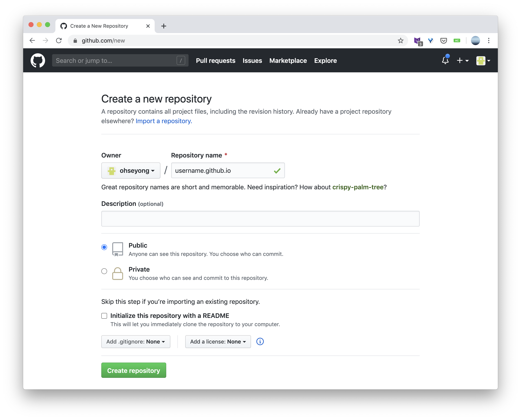The height and width of the screenshot is (420, 521).
Task: Click the repository book icon for Public
Action: 117,249
